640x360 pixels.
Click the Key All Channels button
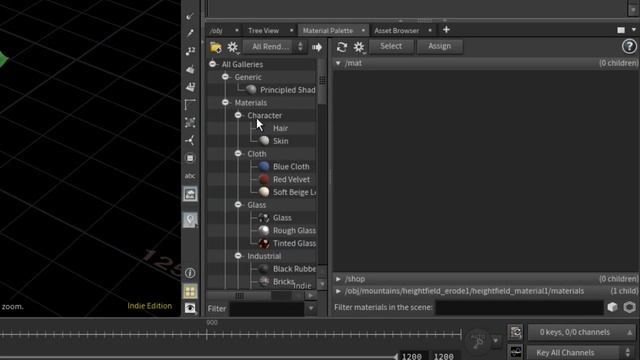pos(573,352)
